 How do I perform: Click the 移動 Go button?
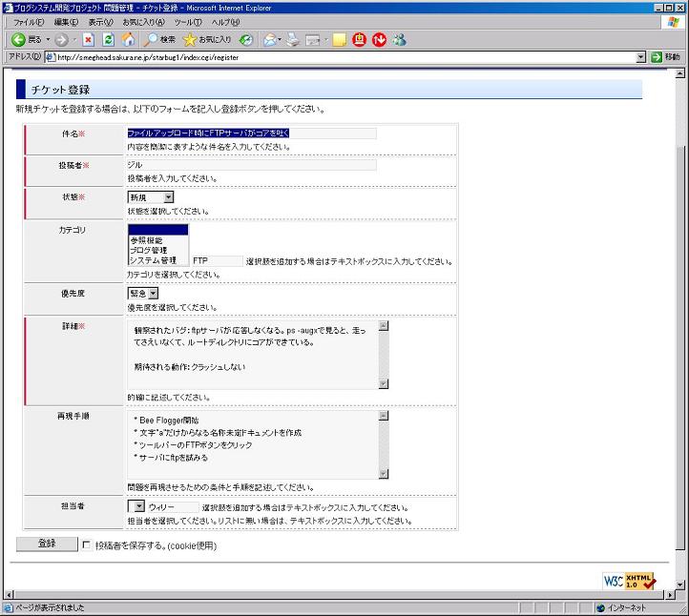(x=665, y=57)
